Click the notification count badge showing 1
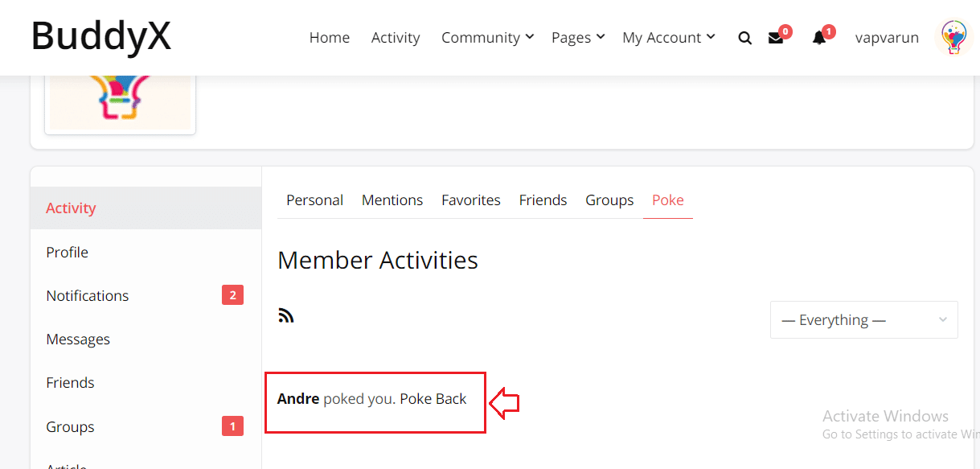This screenshot has height=469, width=980. point(829,30)
